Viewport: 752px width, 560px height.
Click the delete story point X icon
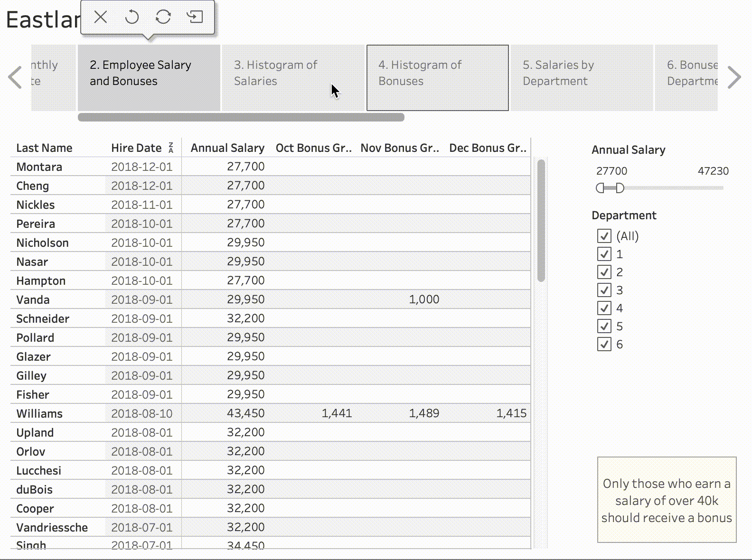click(101, 17)
